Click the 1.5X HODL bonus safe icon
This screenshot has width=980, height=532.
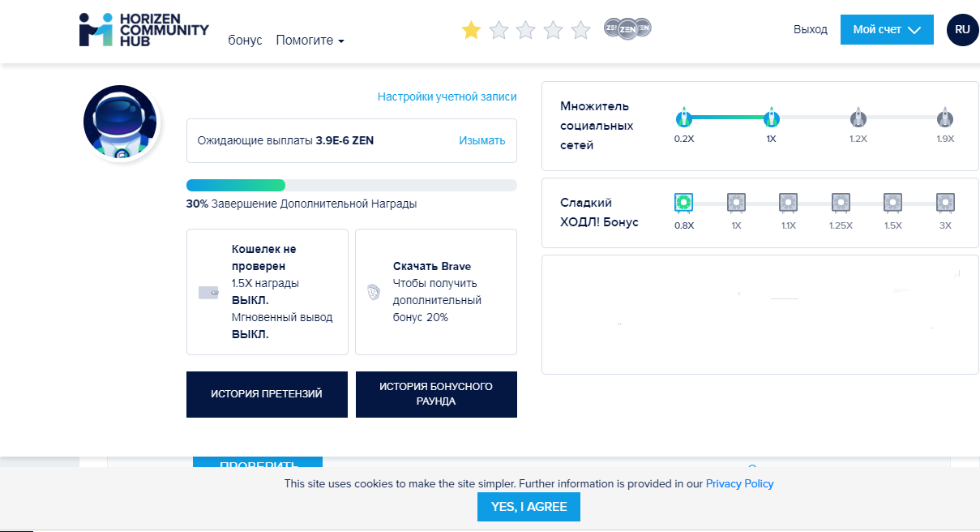pos(892,203)
